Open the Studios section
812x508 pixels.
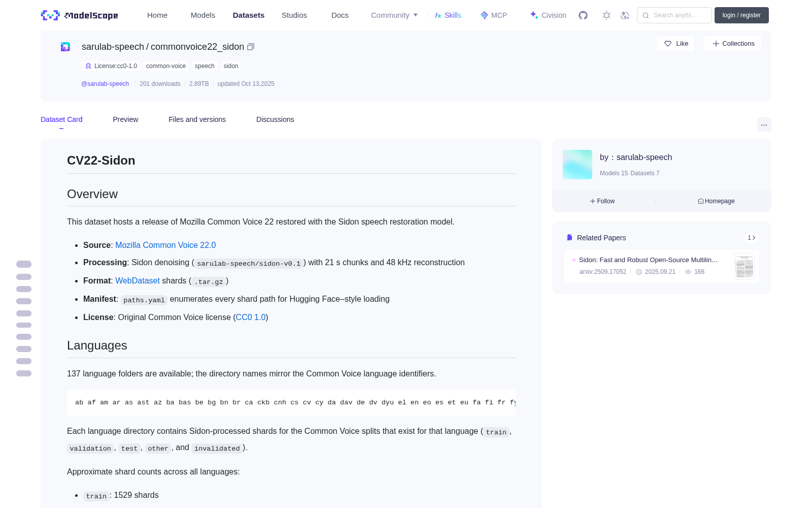tap(294, 15)
